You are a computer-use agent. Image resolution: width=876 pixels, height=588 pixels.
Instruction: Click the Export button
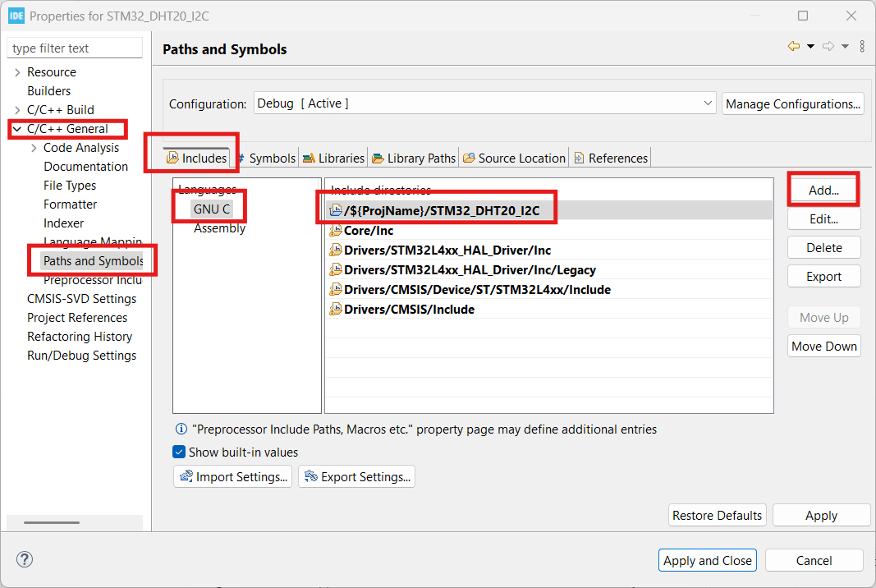click(823, 276)
